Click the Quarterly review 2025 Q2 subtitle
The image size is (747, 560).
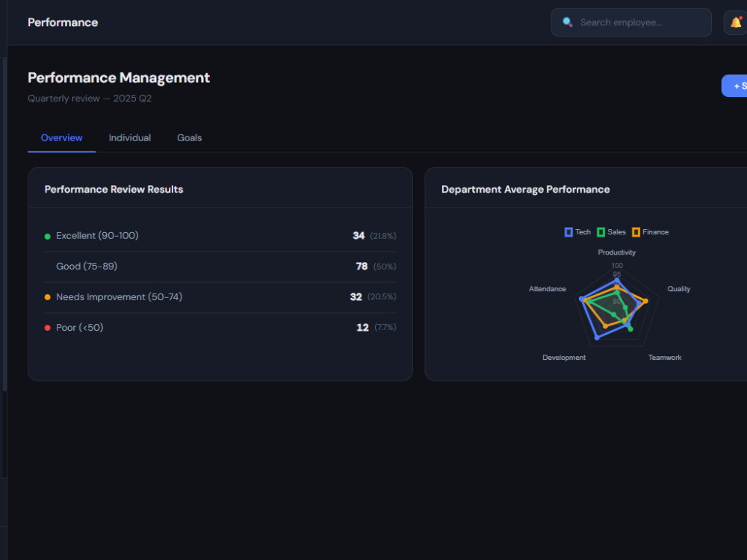pos(90,99)
